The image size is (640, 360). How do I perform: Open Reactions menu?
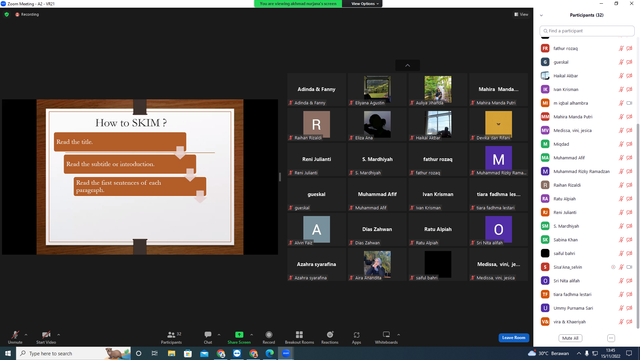[x=330, y=337]
